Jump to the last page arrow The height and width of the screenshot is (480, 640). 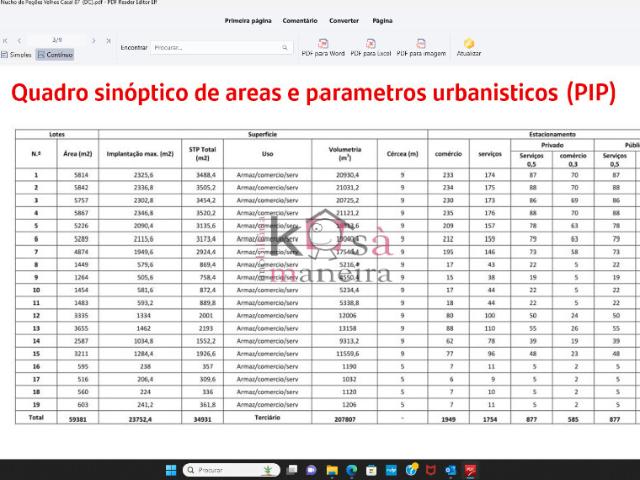(x=108, y=41)
